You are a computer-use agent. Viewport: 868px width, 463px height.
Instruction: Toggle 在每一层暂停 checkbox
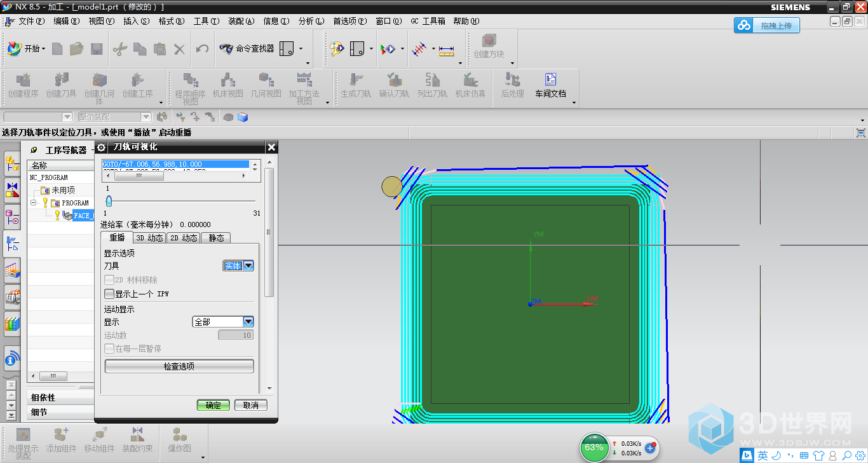click(110, 349)
